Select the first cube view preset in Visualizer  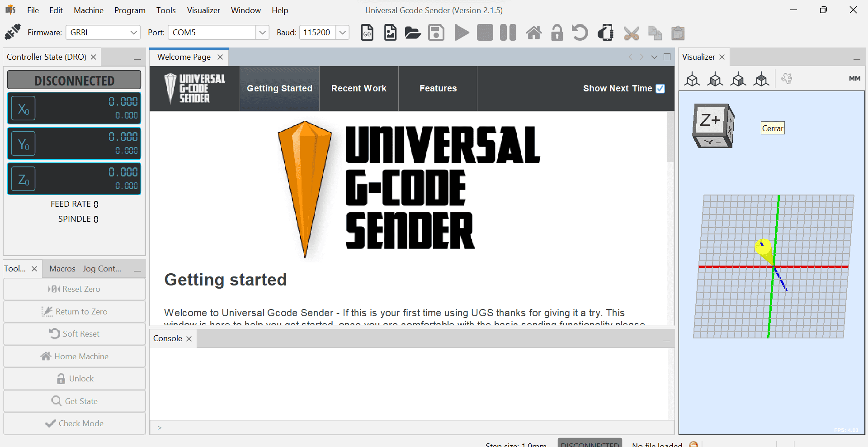[x=692, y=79]
